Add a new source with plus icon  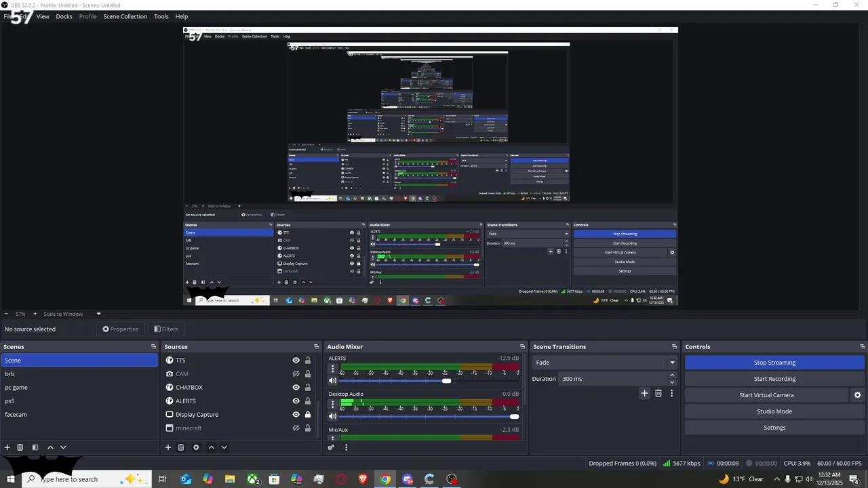168,447
